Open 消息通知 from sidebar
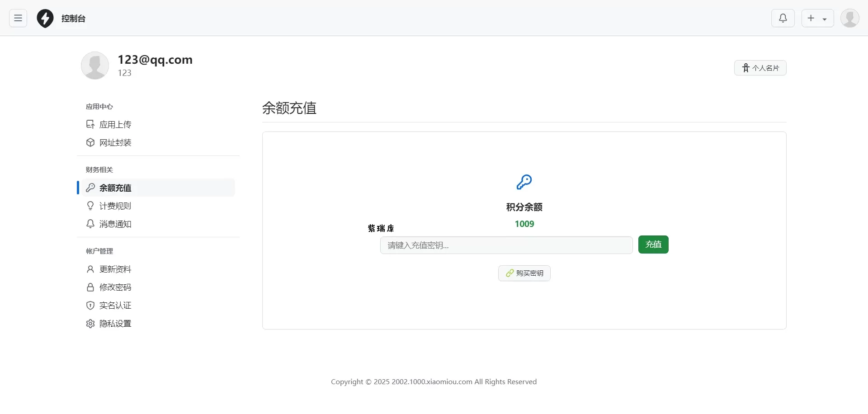Viewport: 868px width, 414px height. (x=115, y=224)
